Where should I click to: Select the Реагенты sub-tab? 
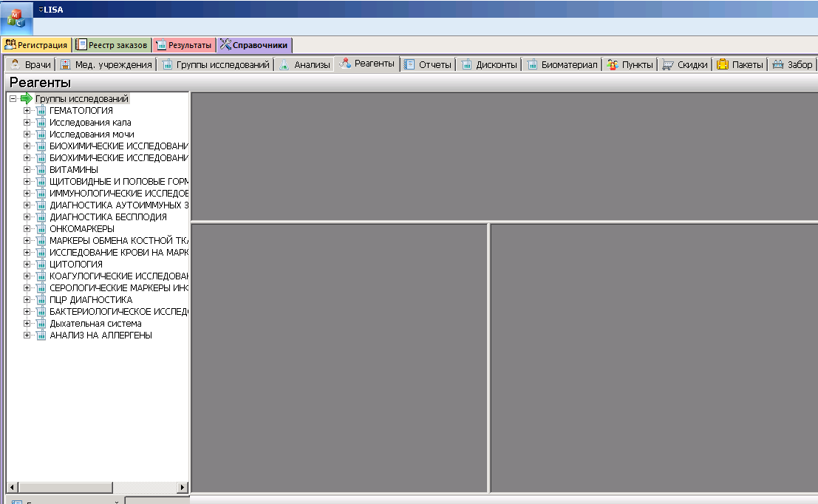(367, 63)
